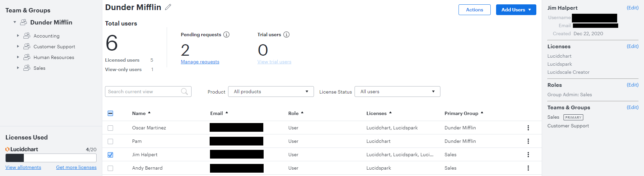Open the three-dot menu for Andy Bernard

(x=528, y=168)
